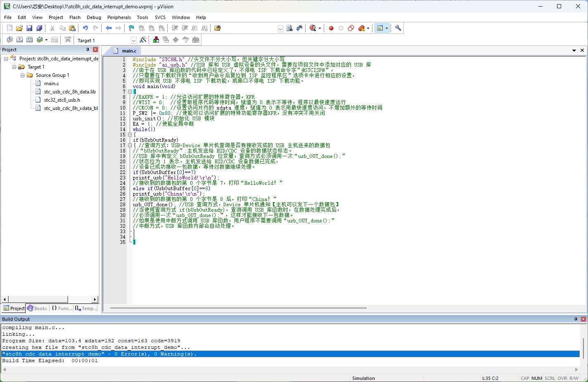The image size is (588, 382).
Task: Open the SVCS menu
Action: 160,17
